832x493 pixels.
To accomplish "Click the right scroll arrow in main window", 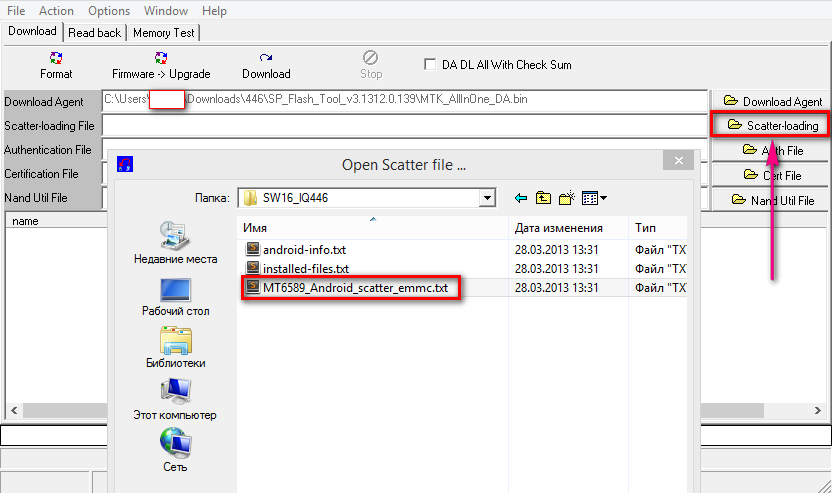I will point(818,410).
